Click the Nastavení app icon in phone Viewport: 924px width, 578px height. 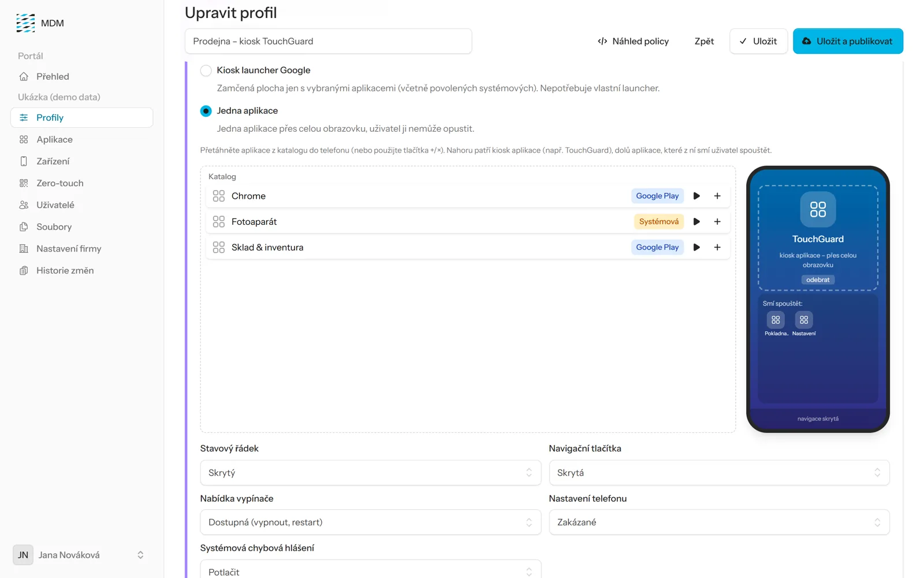tap(804, 320)
